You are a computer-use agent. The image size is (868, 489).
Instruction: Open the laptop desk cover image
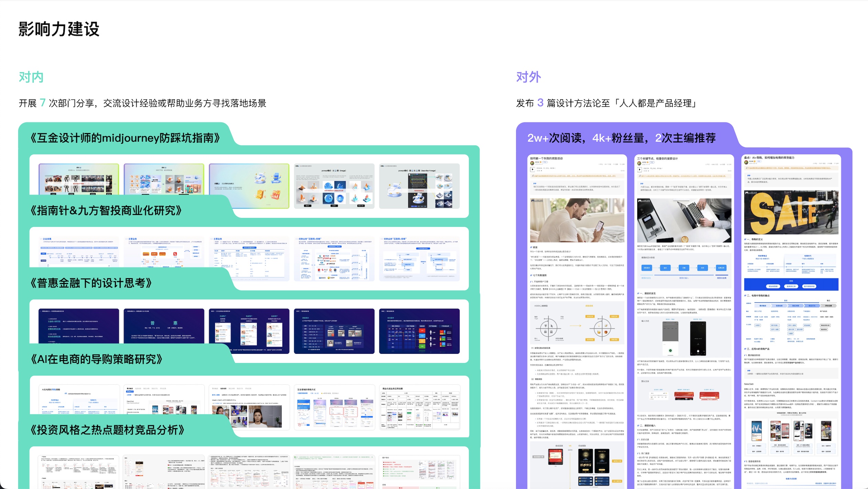coord(684,220)
